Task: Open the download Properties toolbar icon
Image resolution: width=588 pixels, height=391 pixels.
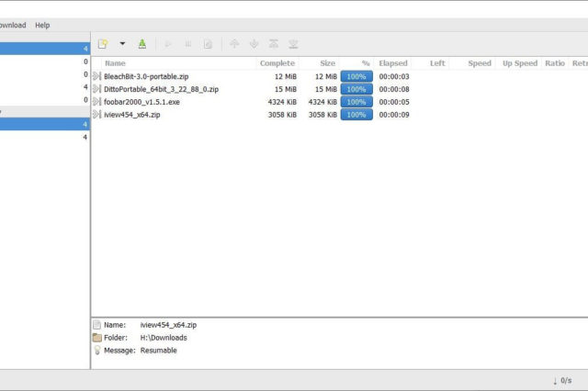Action: [x=209, y=44]
